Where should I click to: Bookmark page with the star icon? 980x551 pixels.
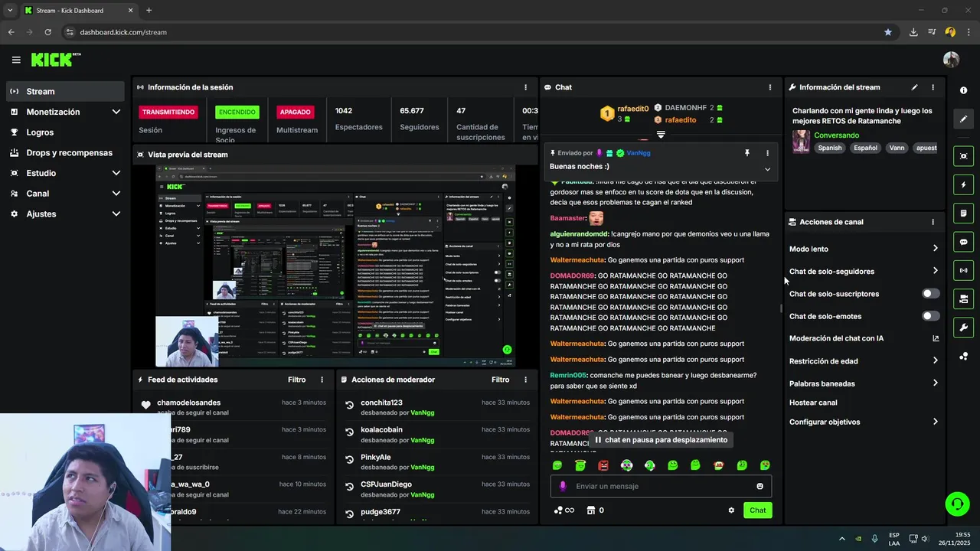click(888, 32)
